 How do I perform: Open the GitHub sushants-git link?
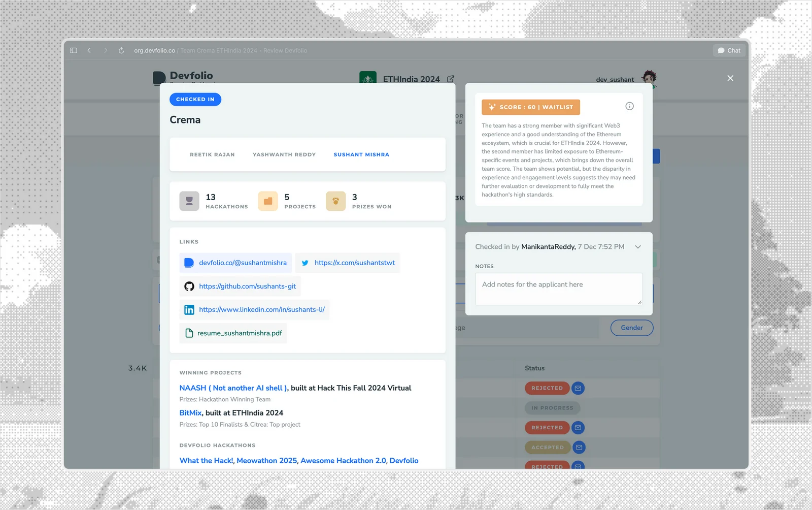pos(240,286)
